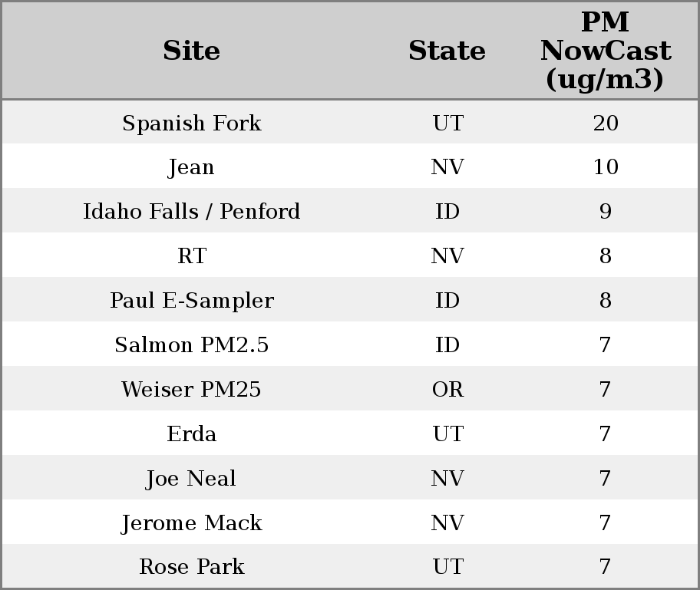
Task: Click the OR state cell for Weiser PM25
Action: pyautogui.click(x=447, y=390)
